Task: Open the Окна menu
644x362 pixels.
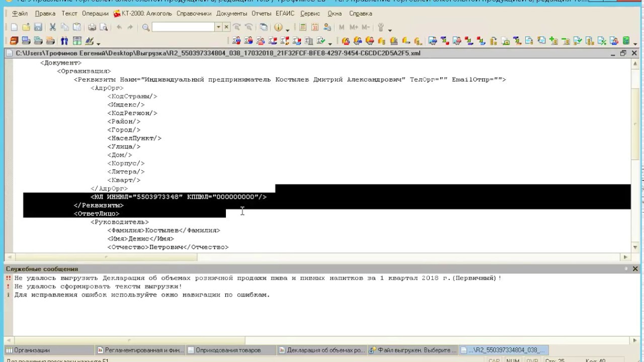Action: point(335,14)
